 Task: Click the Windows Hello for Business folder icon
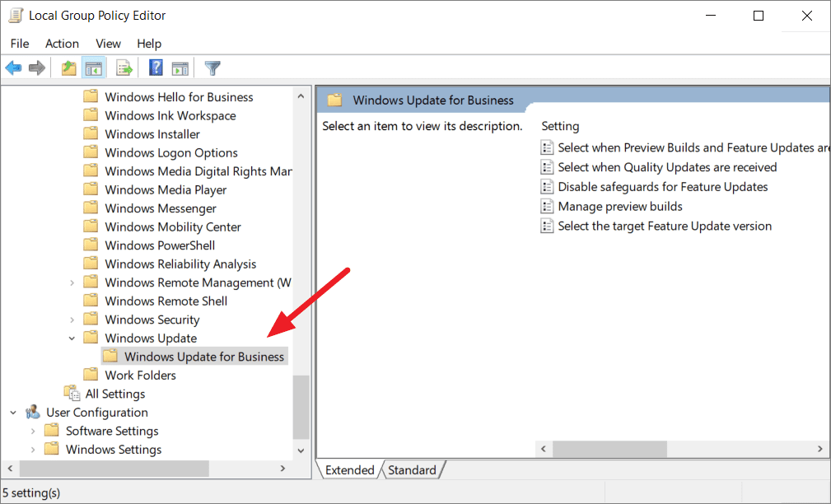[91, 96]
